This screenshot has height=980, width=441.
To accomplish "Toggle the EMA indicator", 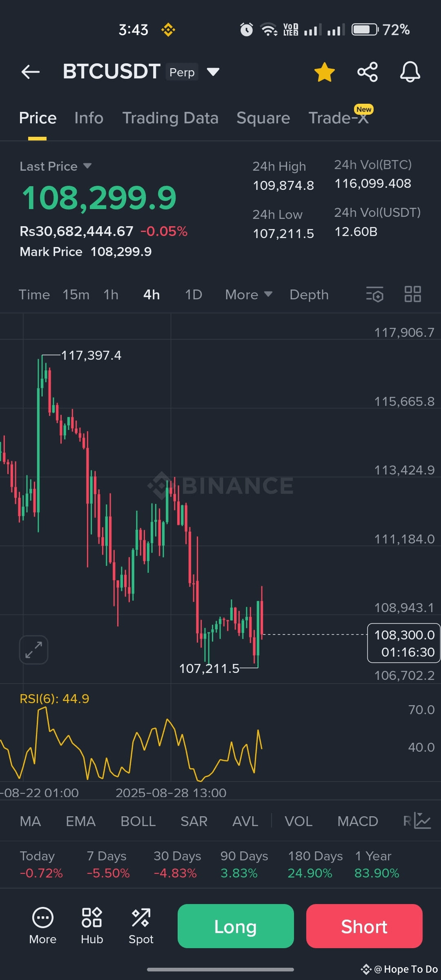I will (80, 821).
